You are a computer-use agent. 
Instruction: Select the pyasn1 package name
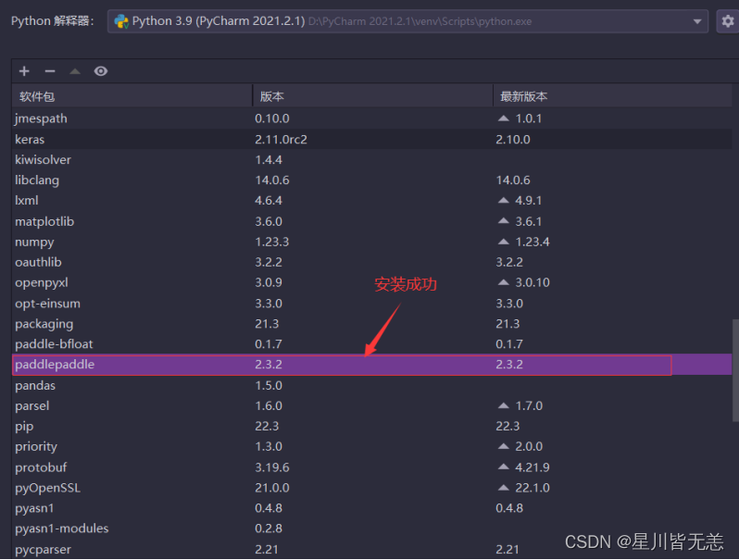(x=34, y=508)
